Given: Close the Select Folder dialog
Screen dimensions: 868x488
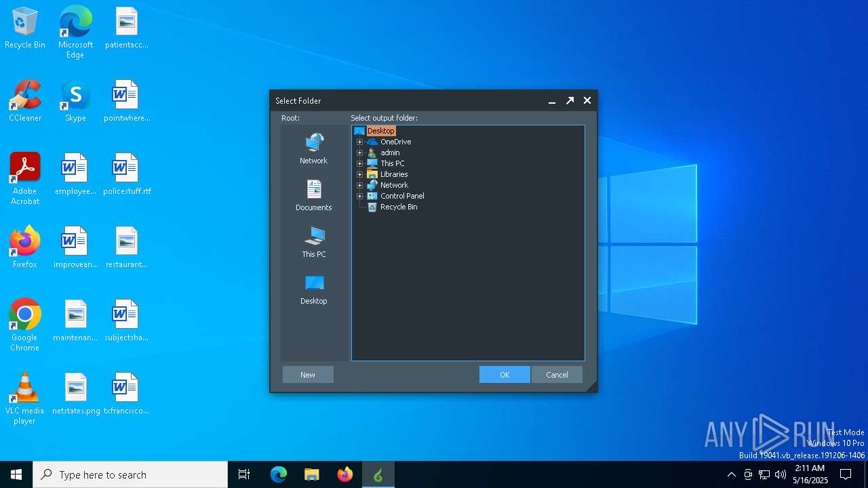Looking at the screenshot, I should click(x=587, y=101).
